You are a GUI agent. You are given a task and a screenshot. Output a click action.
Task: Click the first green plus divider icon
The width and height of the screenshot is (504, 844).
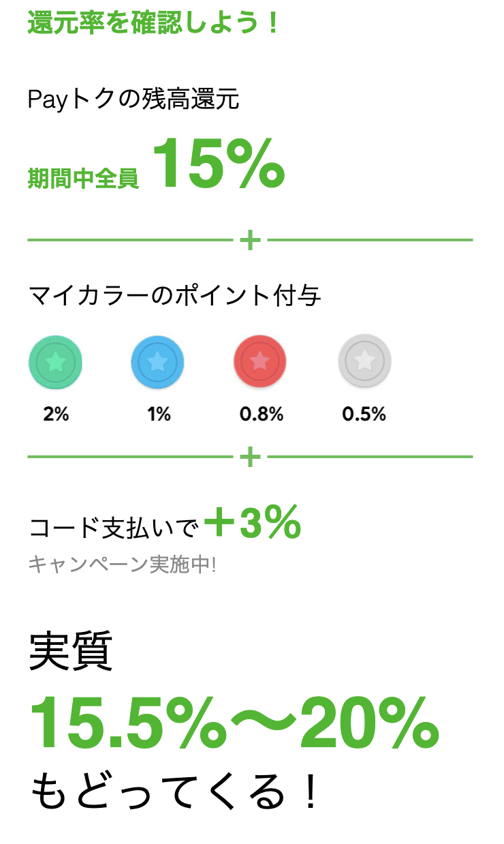[x=251, y=240]
